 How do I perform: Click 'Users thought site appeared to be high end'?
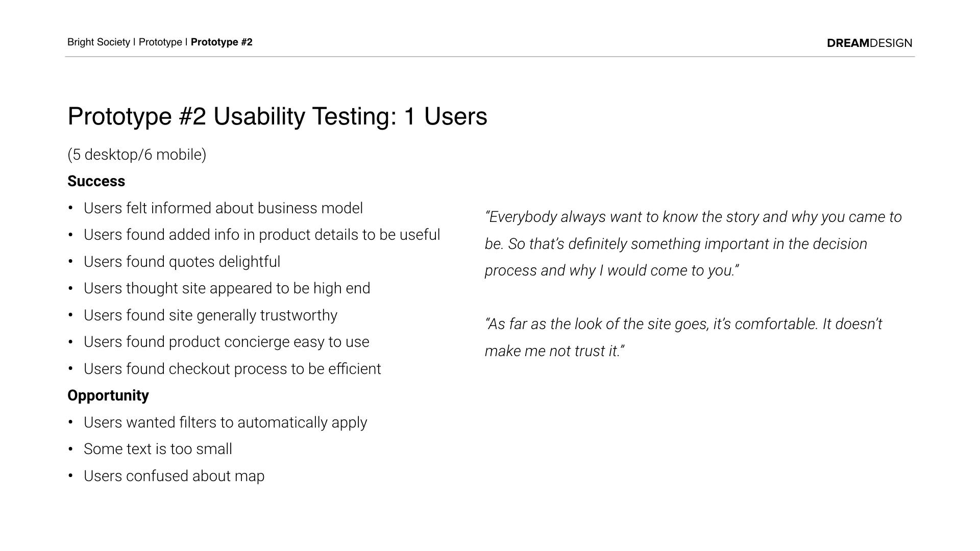227,288
